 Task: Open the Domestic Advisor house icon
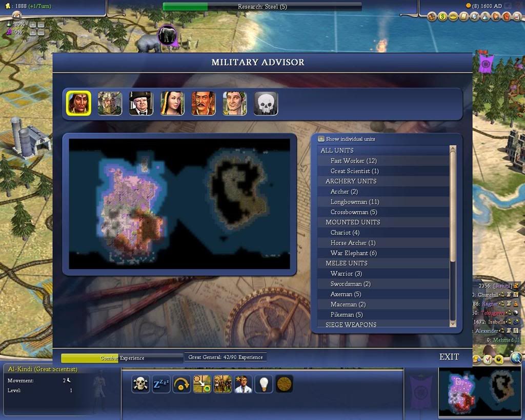[x=432, y=16]
